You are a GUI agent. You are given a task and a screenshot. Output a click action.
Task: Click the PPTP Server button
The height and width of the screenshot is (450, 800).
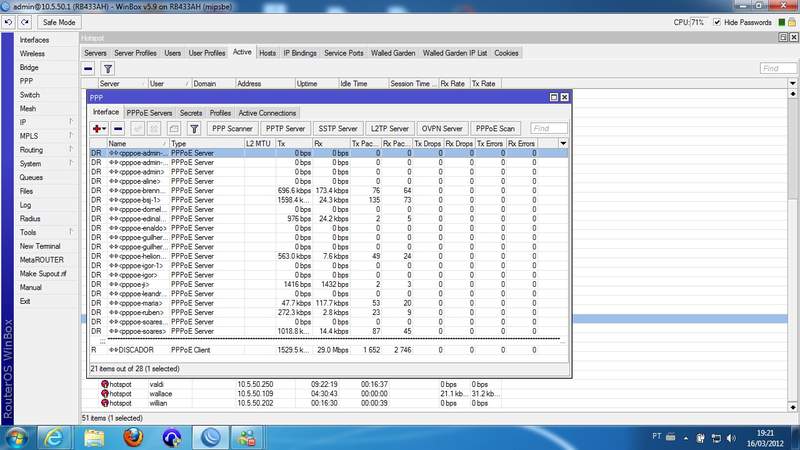(x=284, y=129)
